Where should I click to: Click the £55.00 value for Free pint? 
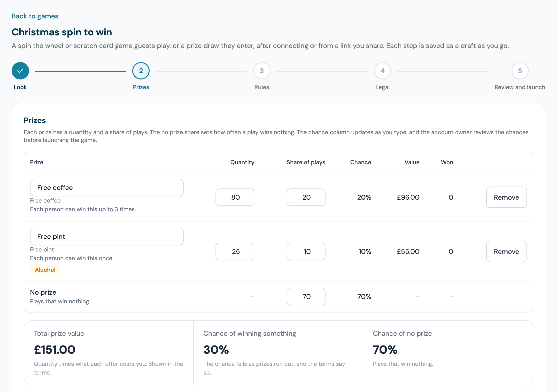pyautogui.click(x=408, y=251)
